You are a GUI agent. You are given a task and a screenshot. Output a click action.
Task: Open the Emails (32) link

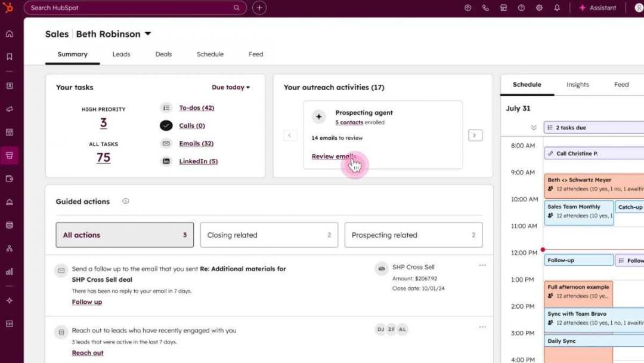click(196, 143)
